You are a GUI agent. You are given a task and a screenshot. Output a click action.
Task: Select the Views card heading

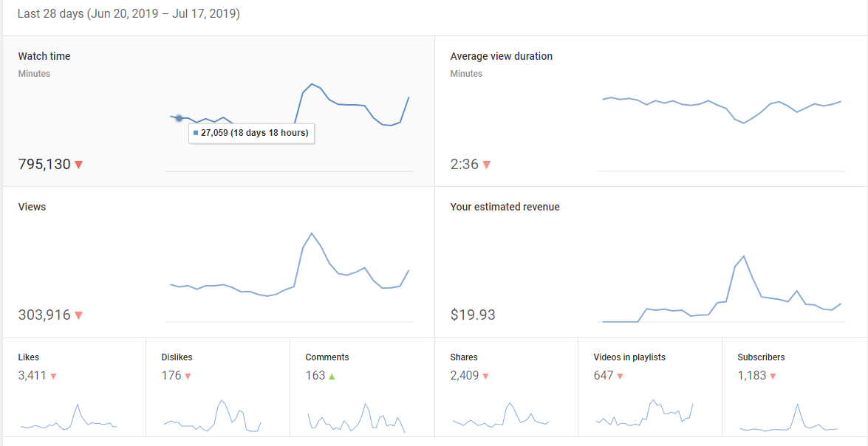[32, 207]
